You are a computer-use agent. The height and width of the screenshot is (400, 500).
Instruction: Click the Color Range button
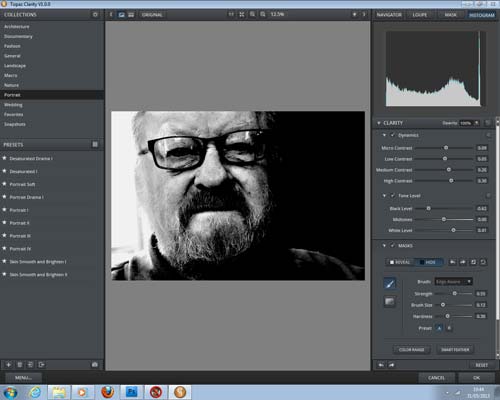click(x=411, y=350)
